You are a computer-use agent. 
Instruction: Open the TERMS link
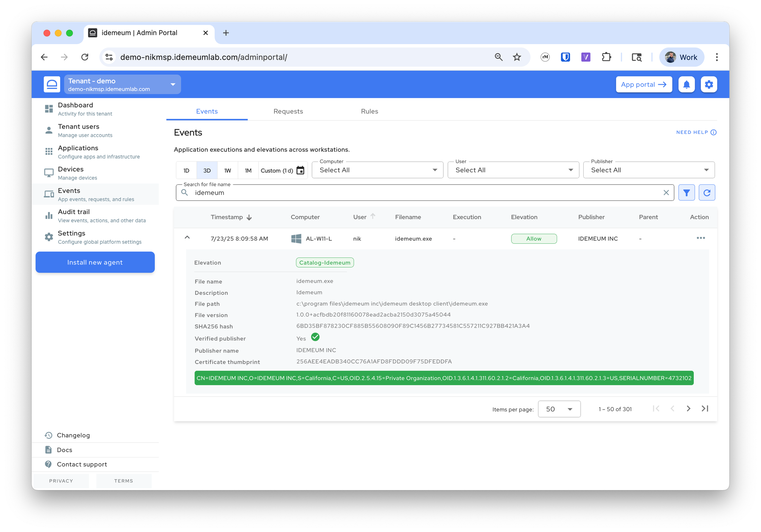point(124,481)
